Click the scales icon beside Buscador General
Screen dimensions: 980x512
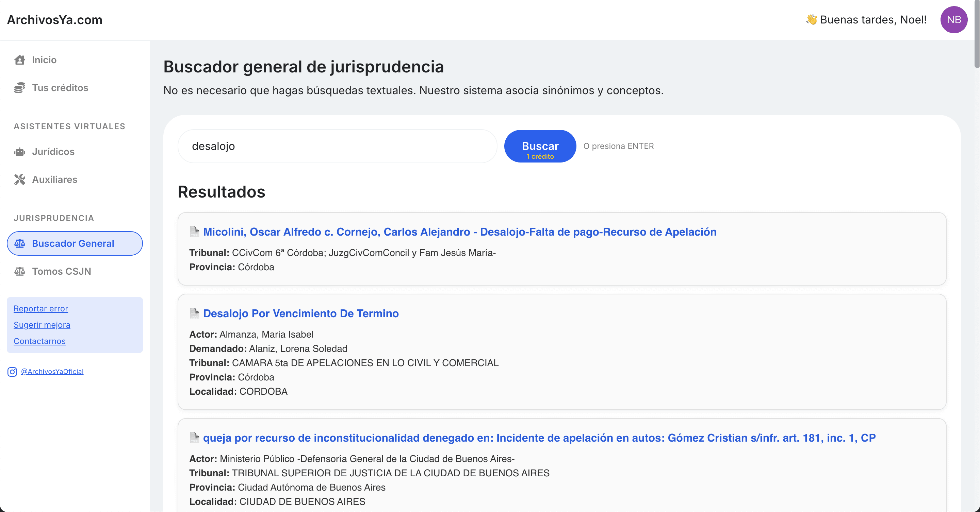(x=20, y=243)
